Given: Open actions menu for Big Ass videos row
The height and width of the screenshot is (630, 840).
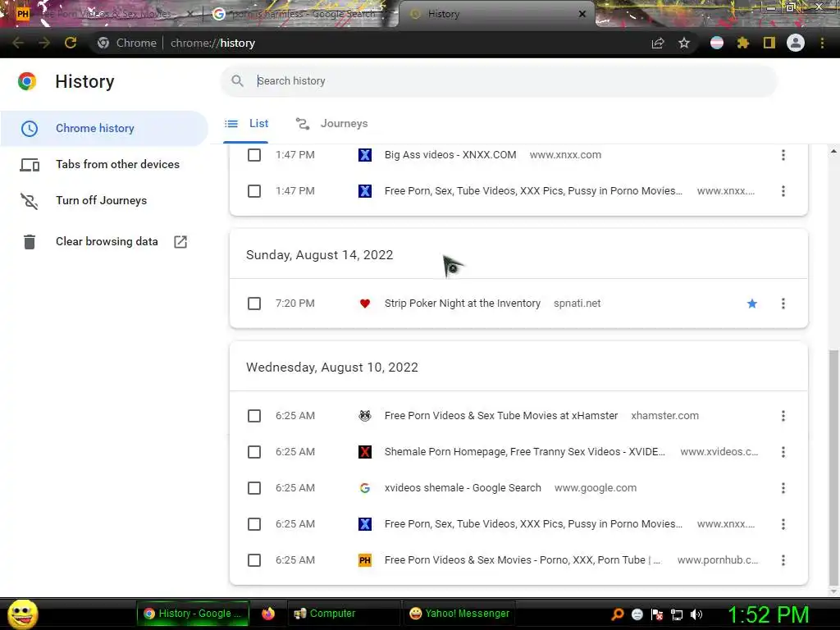Looking at the screenshot, I should 783,155.
